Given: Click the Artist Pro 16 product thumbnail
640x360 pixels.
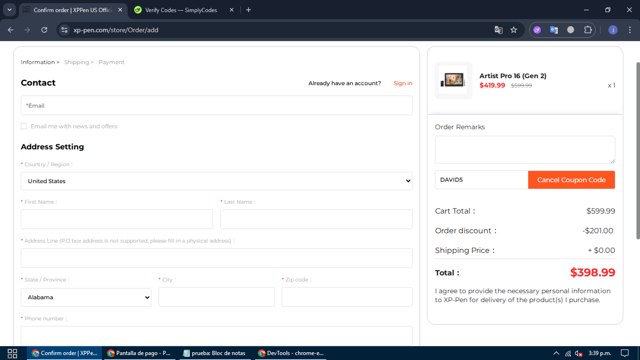Looking at the screenshot, I should (453, 80).
